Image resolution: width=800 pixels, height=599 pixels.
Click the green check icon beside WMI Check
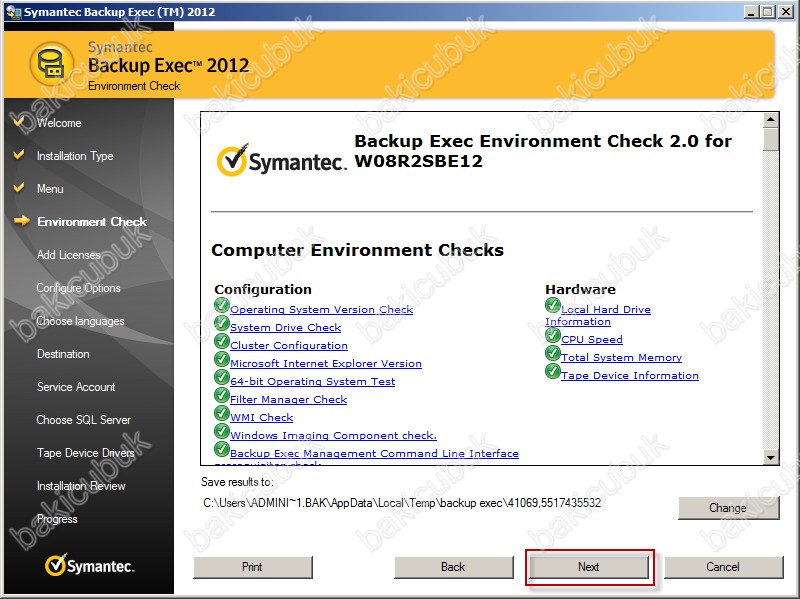221,413
